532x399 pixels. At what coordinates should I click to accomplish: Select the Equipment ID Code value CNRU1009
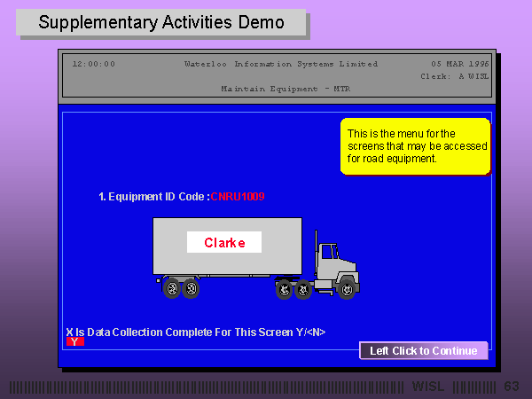pyautogui.click(x=238, y=197)
